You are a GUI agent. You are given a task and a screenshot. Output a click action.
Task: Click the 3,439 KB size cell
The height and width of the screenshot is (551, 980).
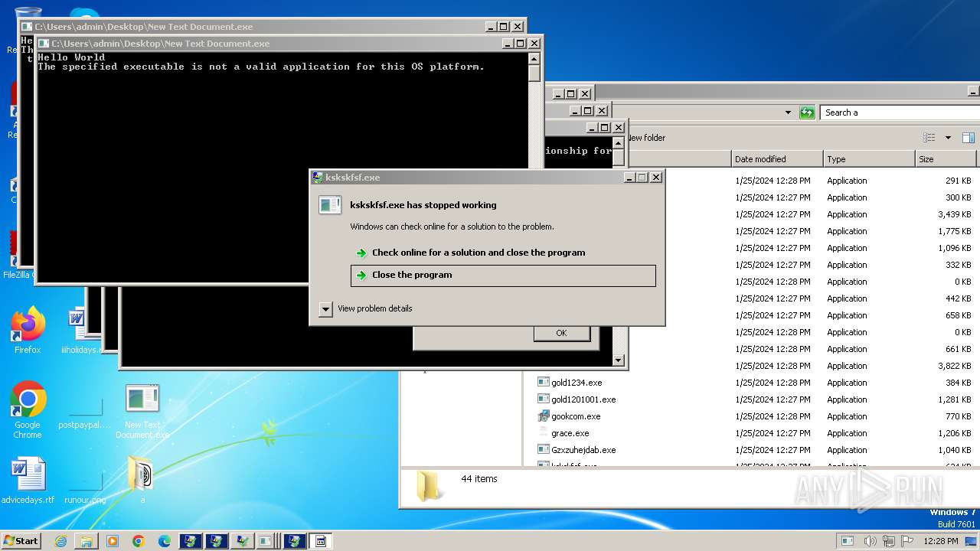[954, 214]
